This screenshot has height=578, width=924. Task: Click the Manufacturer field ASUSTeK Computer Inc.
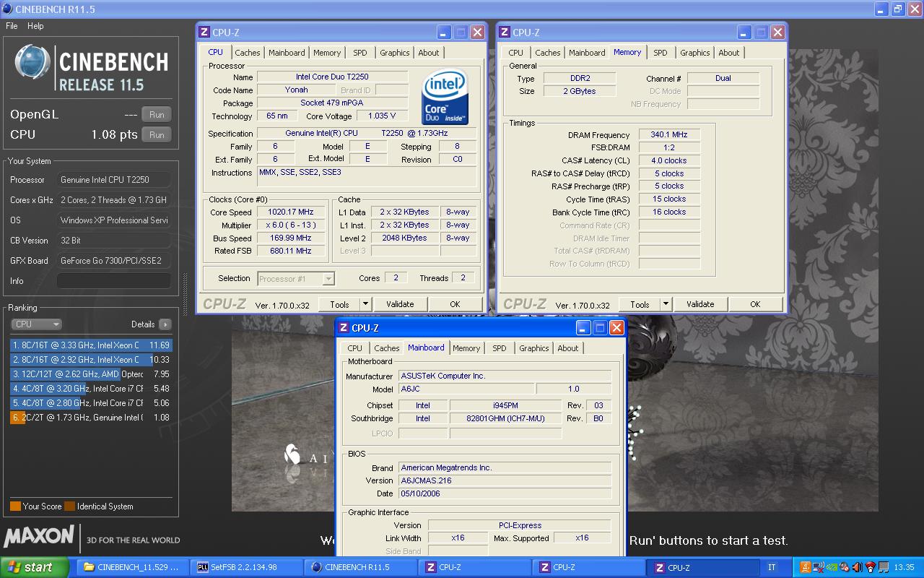[505, 376]
